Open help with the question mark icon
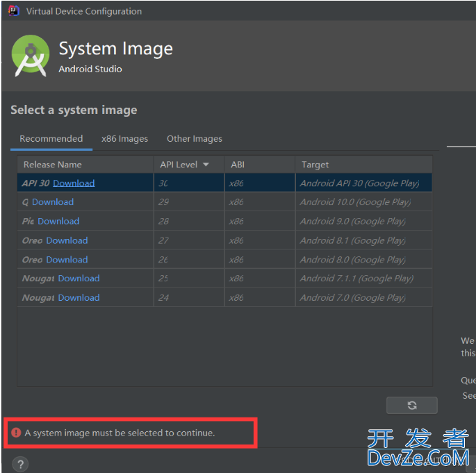 [x=20, y=464]
